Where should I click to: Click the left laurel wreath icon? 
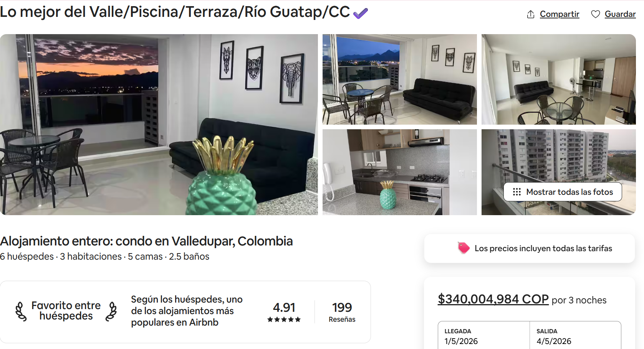21,311
